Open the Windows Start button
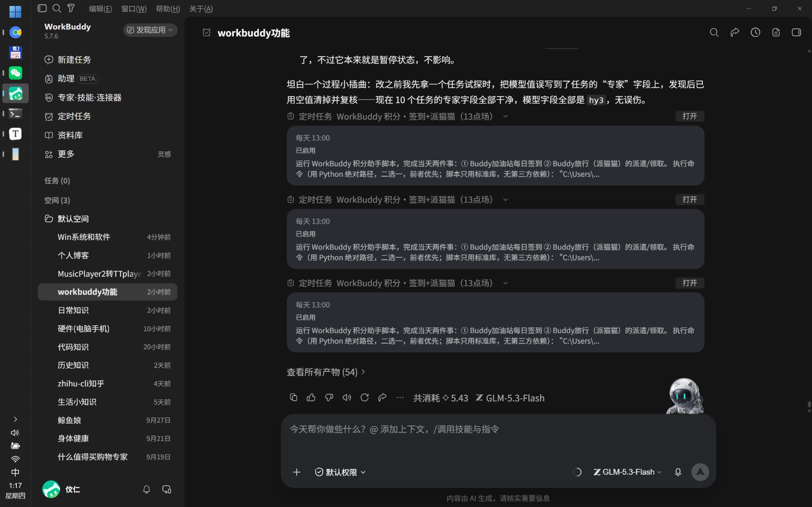This screenshot has height=507, width=812. coord(15,11)
